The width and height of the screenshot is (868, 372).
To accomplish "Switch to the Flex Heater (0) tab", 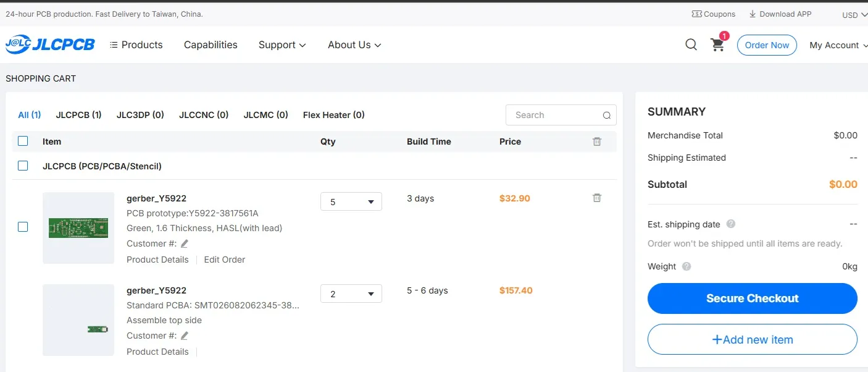I will tap(333, 115).
